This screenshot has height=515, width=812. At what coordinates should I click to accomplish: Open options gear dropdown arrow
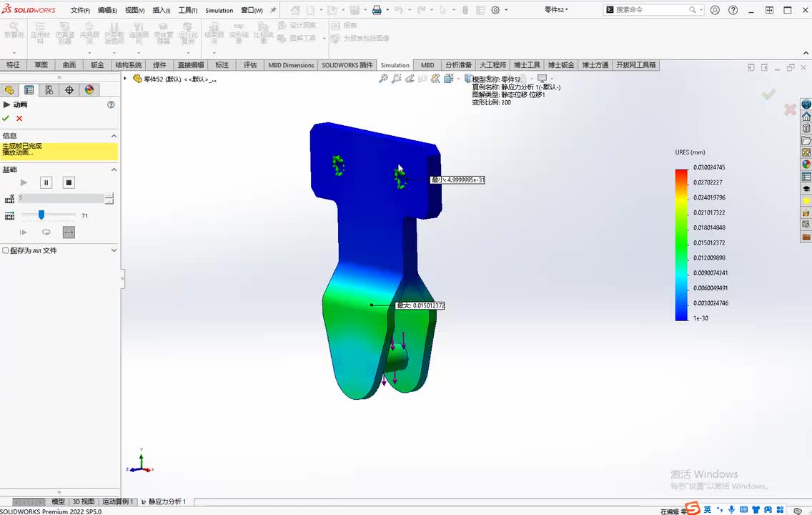point(506,10)
